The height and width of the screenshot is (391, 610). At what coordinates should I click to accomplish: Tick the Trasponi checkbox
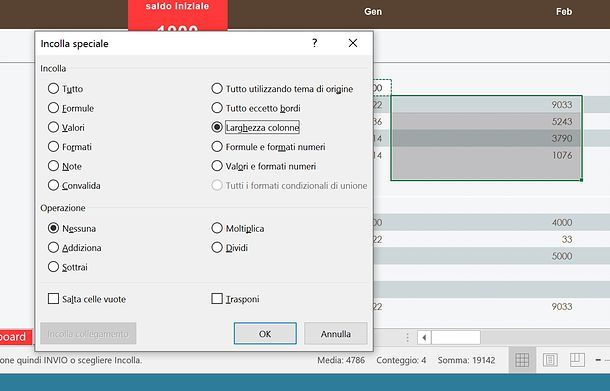tap(217, 299)
